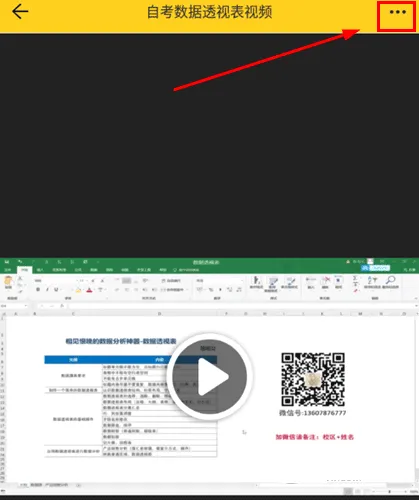419x500 pixels.
Task: Toggle Bold formatting in the ribbon
Action: coord(38,290)
